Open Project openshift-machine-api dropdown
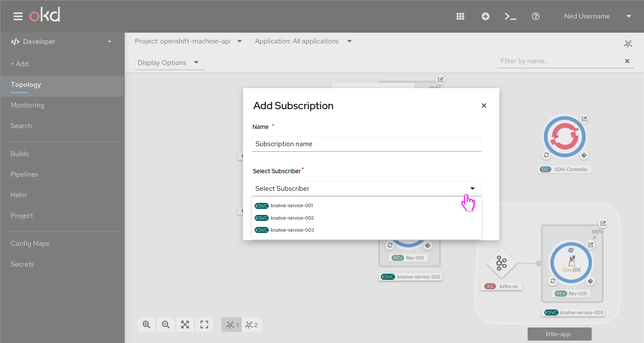 (x=188, y=41)
